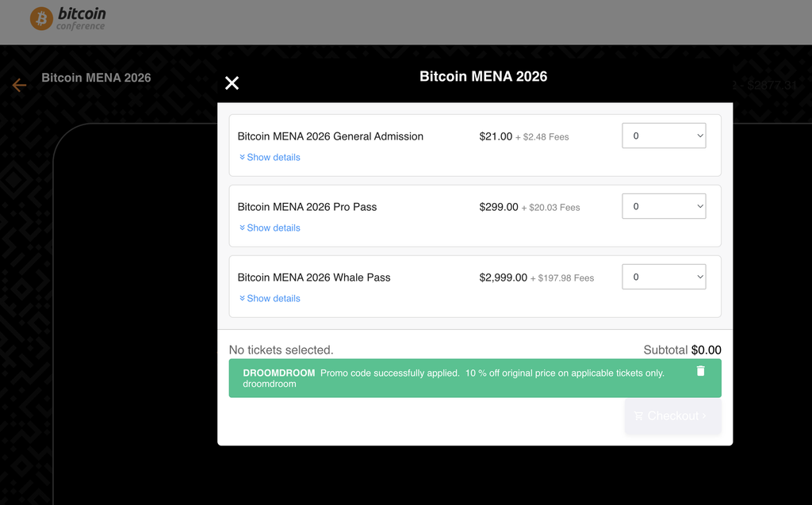Click the orange back arrow icon
This screenshot has width=812, height=505.
point(19,85)
